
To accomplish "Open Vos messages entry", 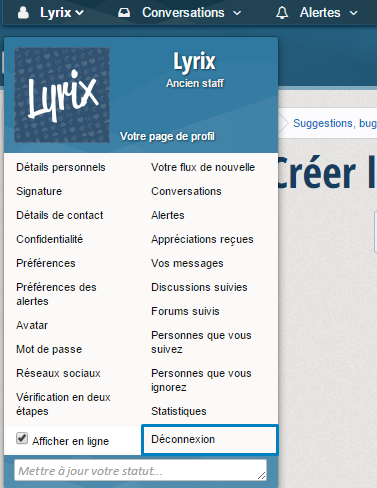I will [187, 263].
